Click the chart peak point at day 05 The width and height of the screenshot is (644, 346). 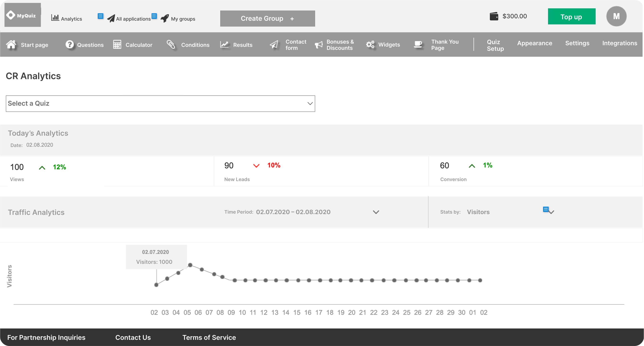click(190, 265)
